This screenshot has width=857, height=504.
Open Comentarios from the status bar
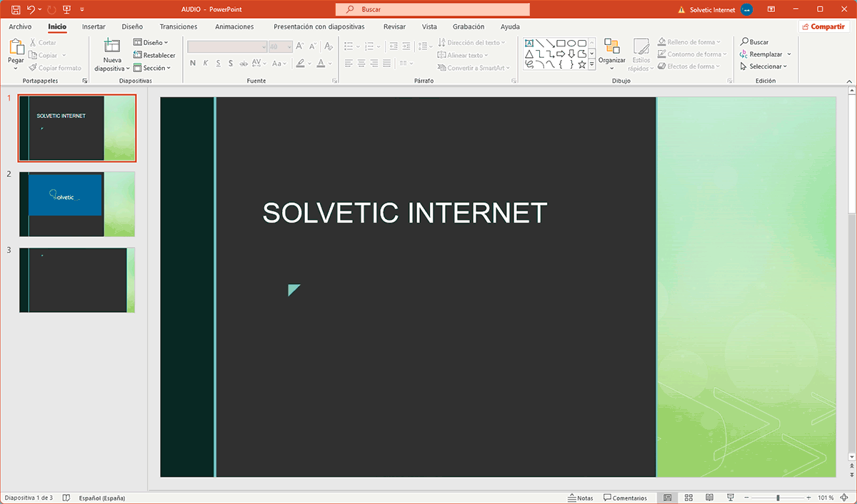[x=625, y=498]
